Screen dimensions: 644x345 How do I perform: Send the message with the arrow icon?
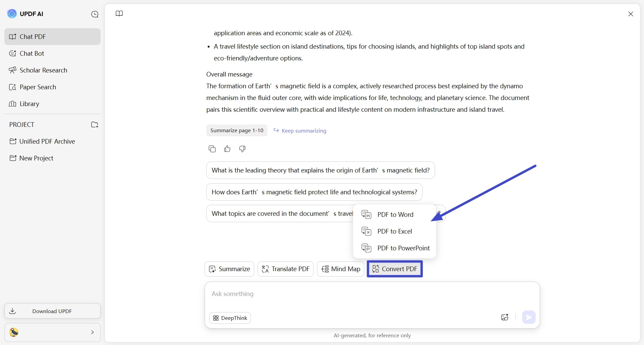529,317
